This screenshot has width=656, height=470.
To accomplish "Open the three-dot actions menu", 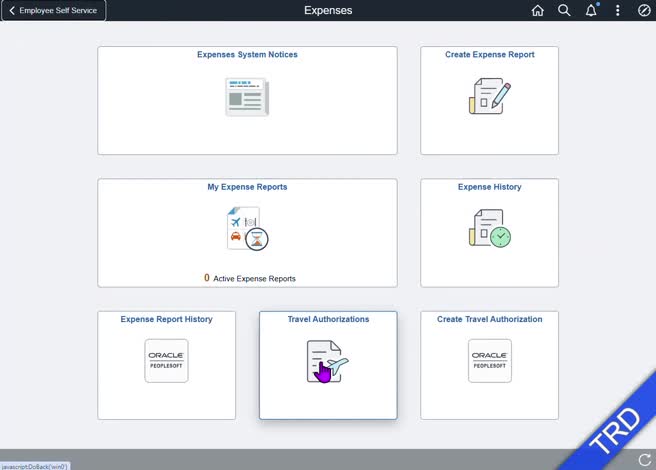I will (x=618, y=10).
